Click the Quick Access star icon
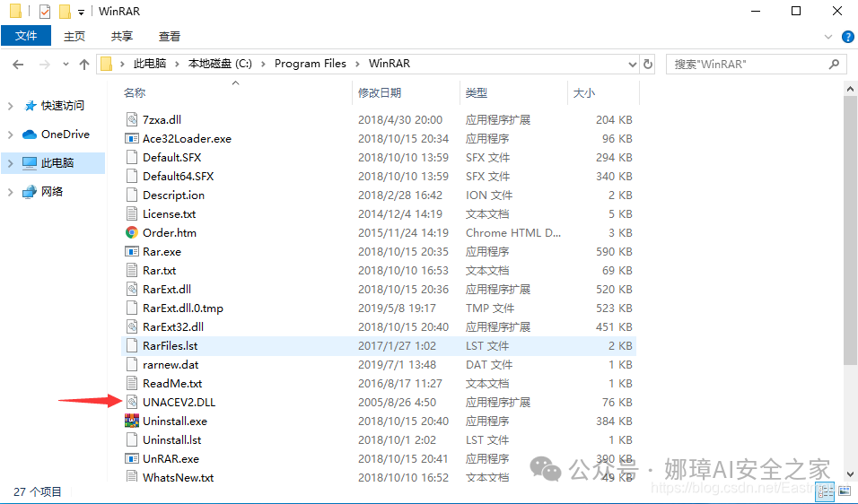858x504 pixels. point(31,106)
